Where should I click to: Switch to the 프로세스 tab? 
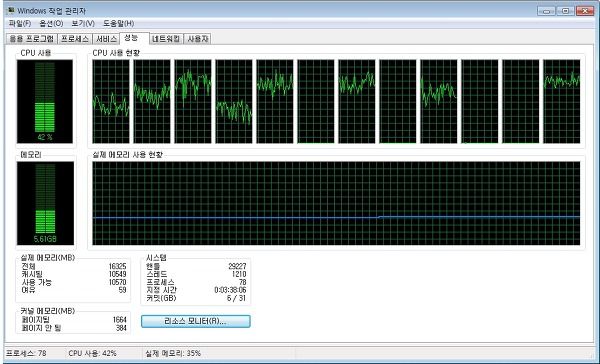coord(75,39)
